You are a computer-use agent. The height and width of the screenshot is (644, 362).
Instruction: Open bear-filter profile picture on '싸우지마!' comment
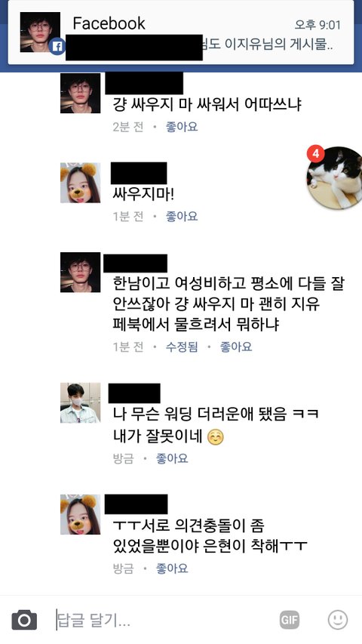pyautogui.click(x=81, y=183)
